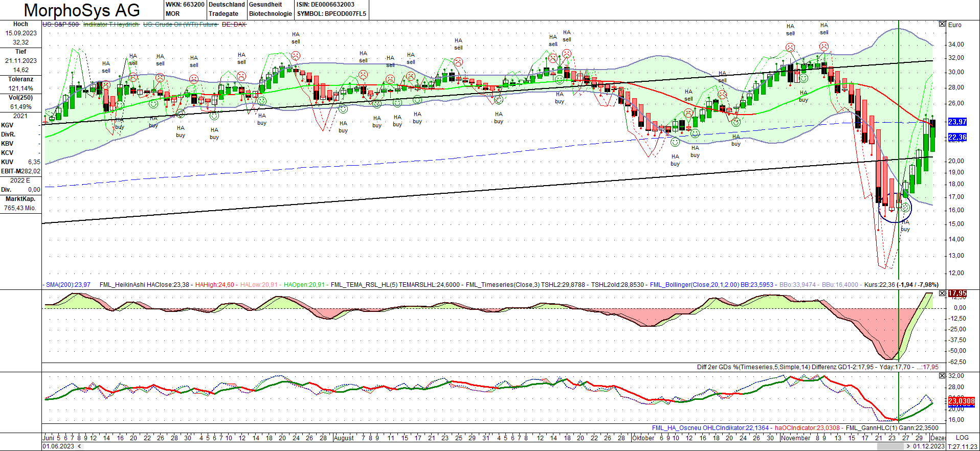Screen dimensions: 980x451
Task: Click the FML_Timeseries(Close,3) legend entry
Action: coord(525,285)
